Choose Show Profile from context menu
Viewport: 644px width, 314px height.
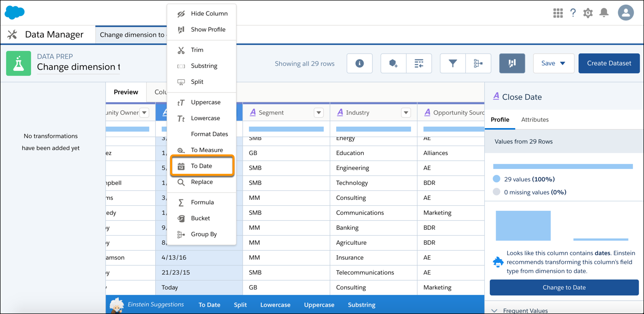[202, 29]
